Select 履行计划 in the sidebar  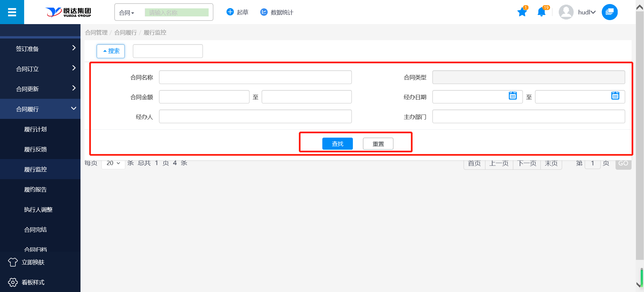pyautogui.click(x=35, y=129)
